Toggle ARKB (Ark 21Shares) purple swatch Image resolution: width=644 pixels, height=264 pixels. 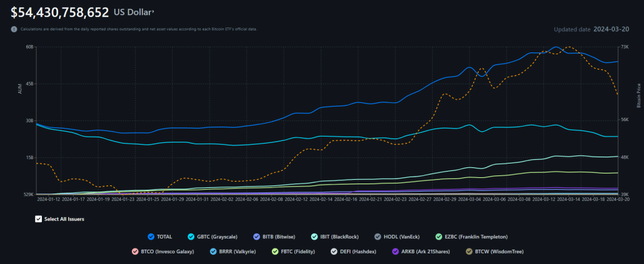click(395, 252)
